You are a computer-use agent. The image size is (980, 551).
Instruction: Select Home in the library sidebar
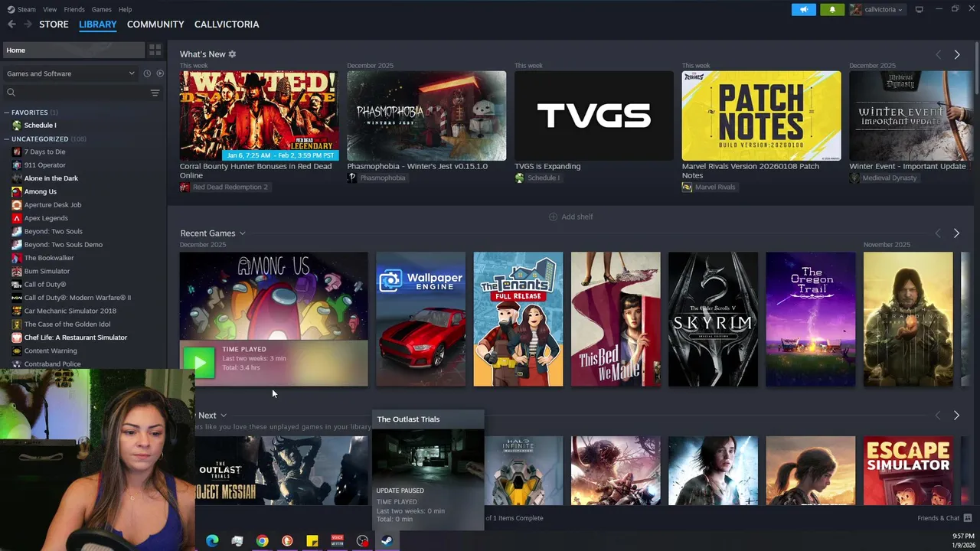(x=73, y=50)
